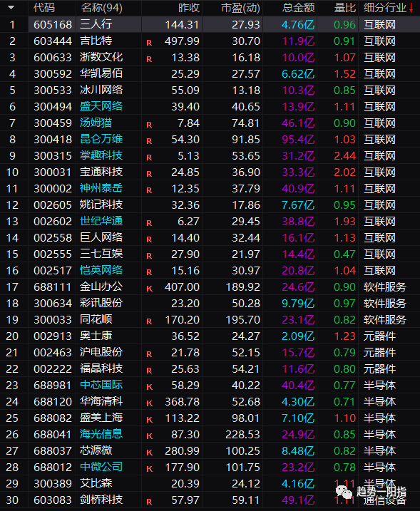420x511 pixels.
Task: Select stock 沪电股份
Action: (x=101, y=352)
